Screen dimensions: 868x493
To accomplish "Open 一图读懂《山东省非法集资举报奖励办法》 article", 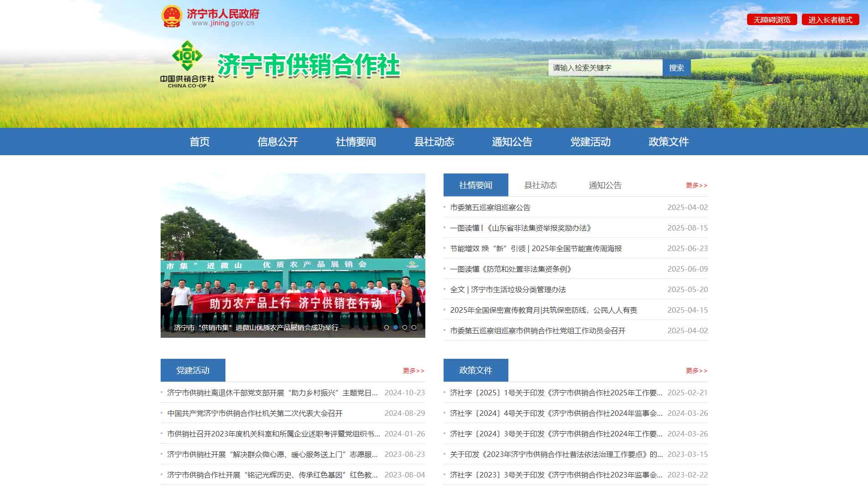I will [521, 228].
